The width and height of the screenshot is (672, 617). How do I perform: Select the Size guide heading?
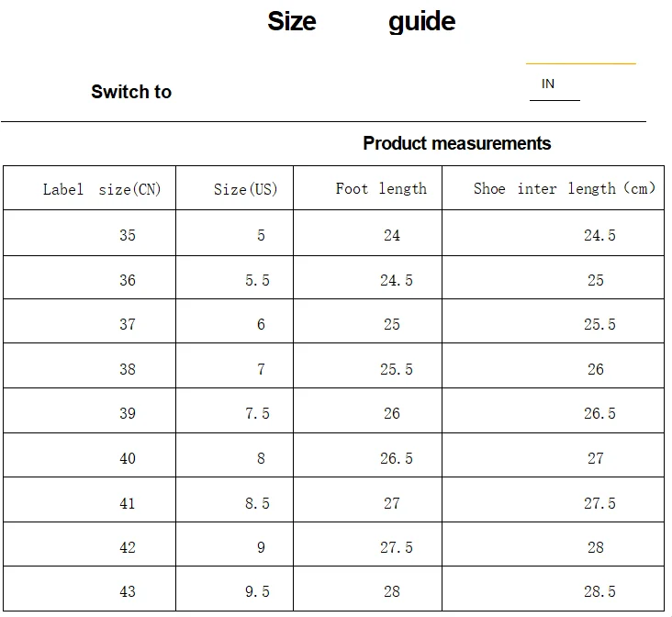(x=362, y=21)
